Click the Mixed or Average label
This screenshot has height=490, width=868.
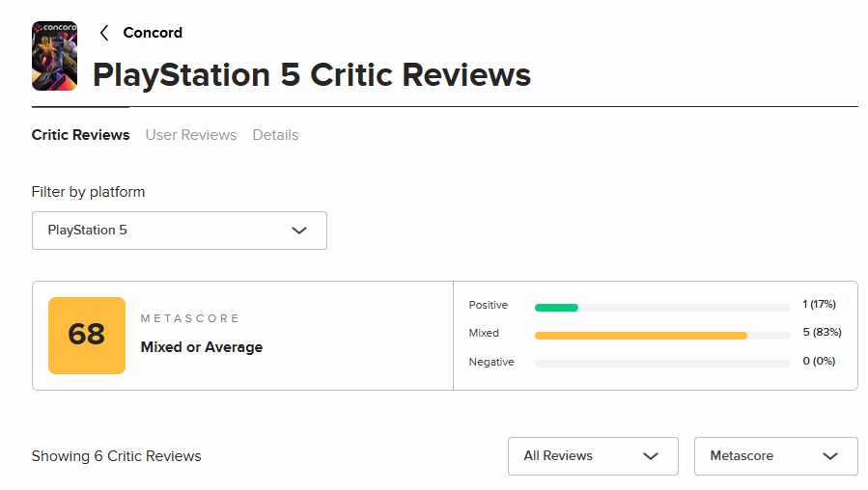click(x=202, y=347)
